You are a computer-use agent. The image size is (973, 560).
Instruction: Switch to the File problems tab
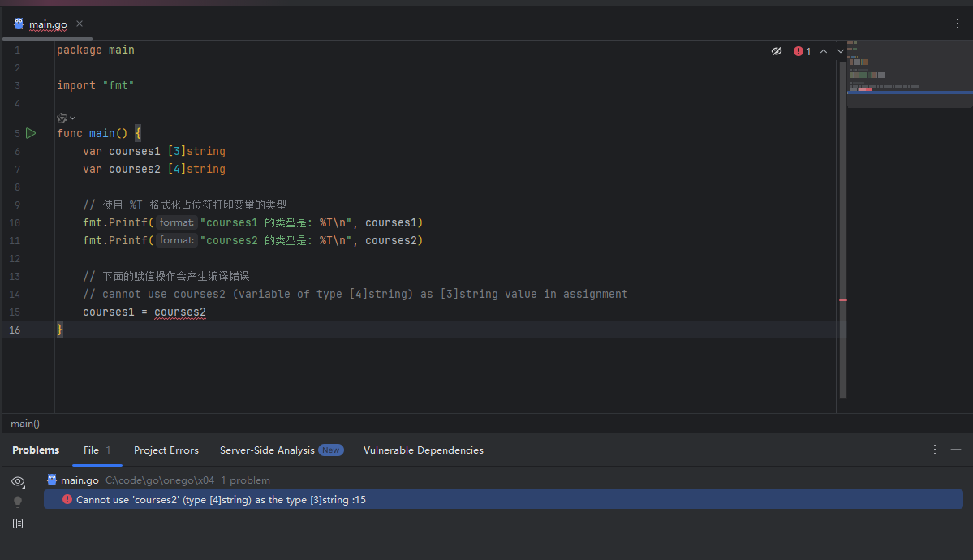click(97, 450)
